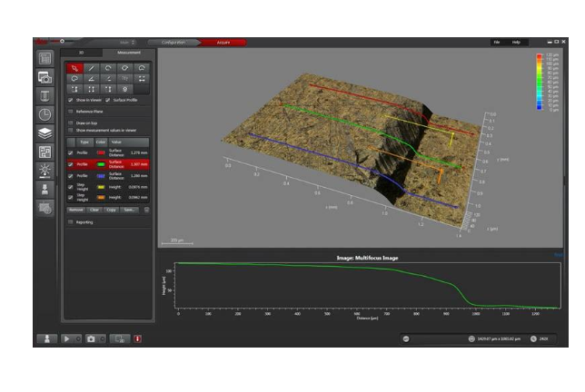Expand the Draw on top option
The height and width of the screenshot is (392, 585).
[x=72, y=122]
